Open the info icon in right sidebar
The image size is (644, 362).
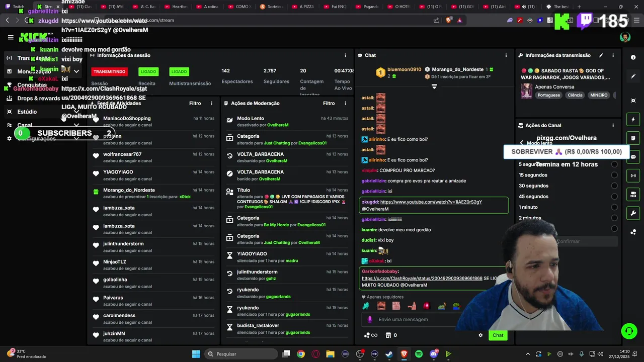point(633,57)
